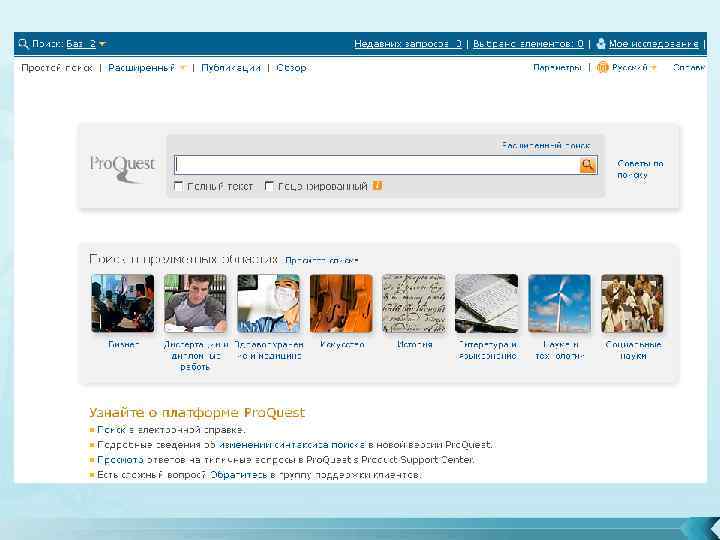Choose the Русский language option
This screenshot has height=540, width=720.
click(630, 68)
